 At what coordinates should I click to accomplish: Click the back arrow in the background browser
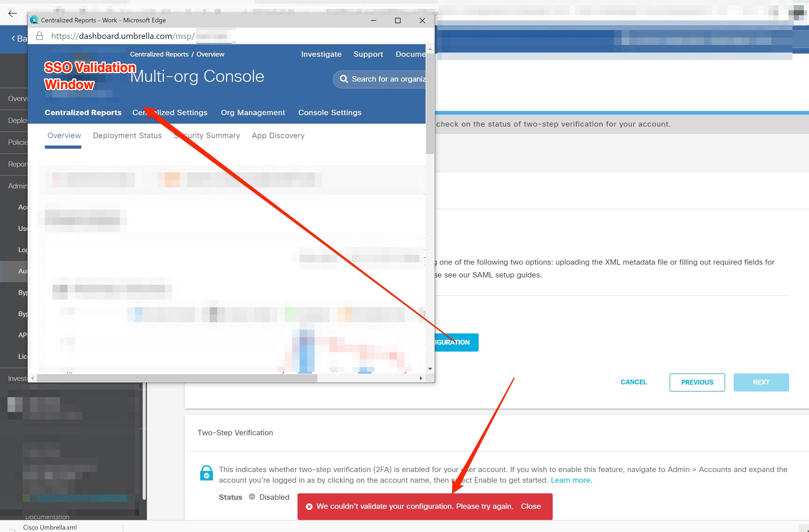(13, 14)
